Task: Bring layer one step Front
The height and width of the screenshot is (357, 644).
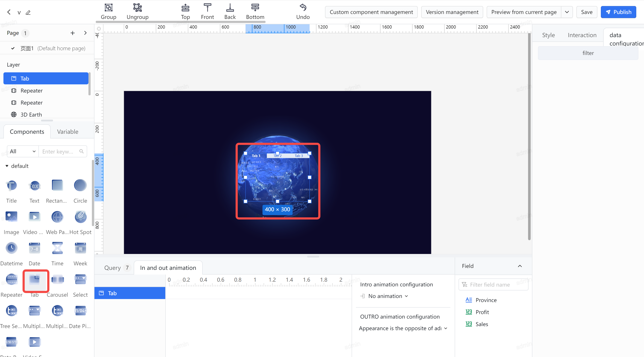Action: tap(207, 12)
